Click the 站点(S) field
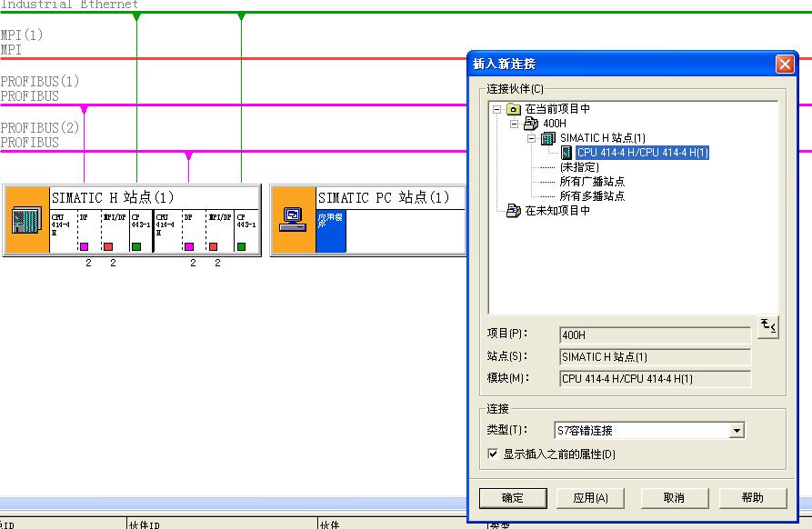Screen dimensions: 812x529 pos(655,356)
